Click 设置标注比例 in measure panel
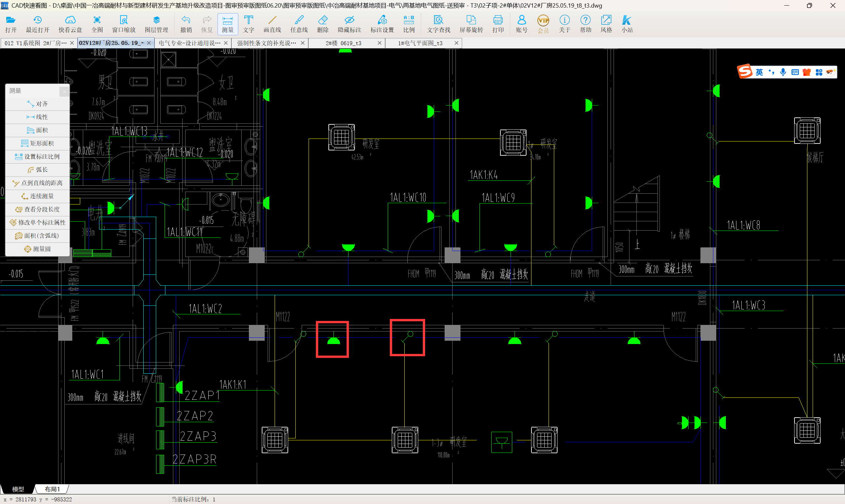This screenshot has width=845, height=504. [37, 157]
